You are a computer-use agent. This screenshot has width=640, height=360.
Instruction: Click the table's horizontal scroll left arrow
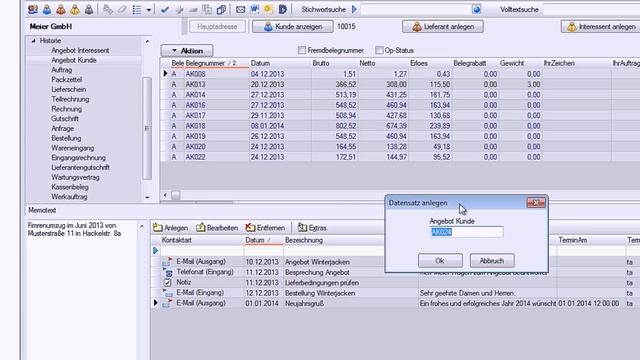click(x=165, y=195)
